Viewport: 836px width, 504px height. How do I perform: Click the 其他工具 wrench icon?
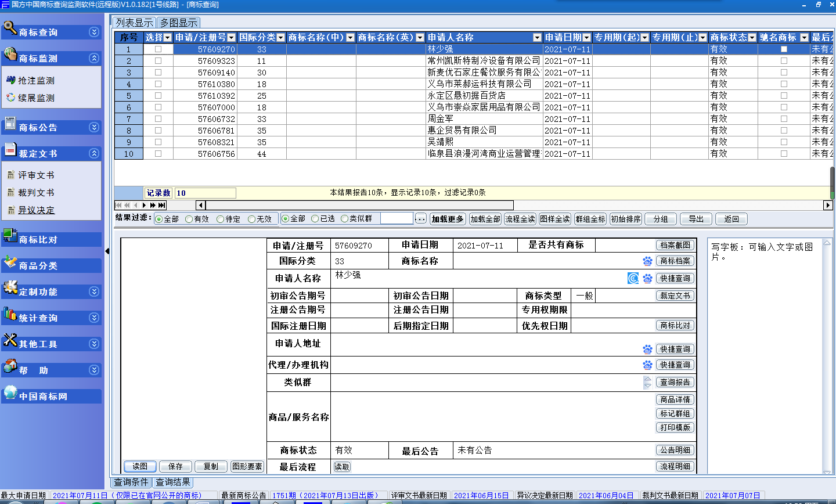click(10, 340)
